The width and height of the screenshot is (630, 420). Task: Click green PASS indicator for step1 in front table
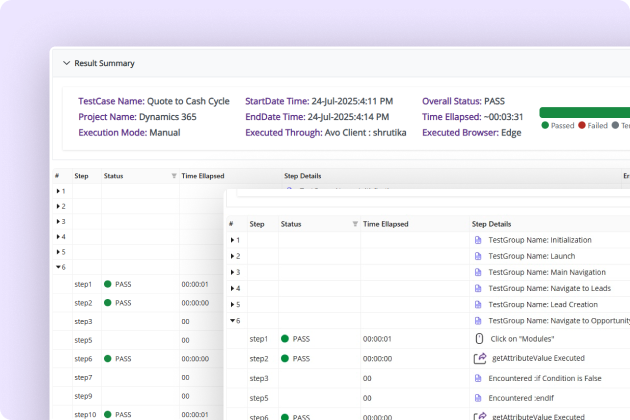pyautogui.click(x=286, y=339)
